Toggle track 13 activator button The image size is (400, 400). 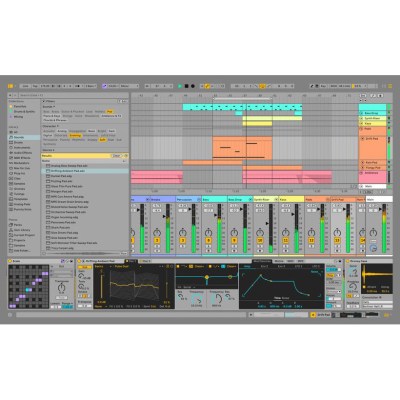(337, 240)
